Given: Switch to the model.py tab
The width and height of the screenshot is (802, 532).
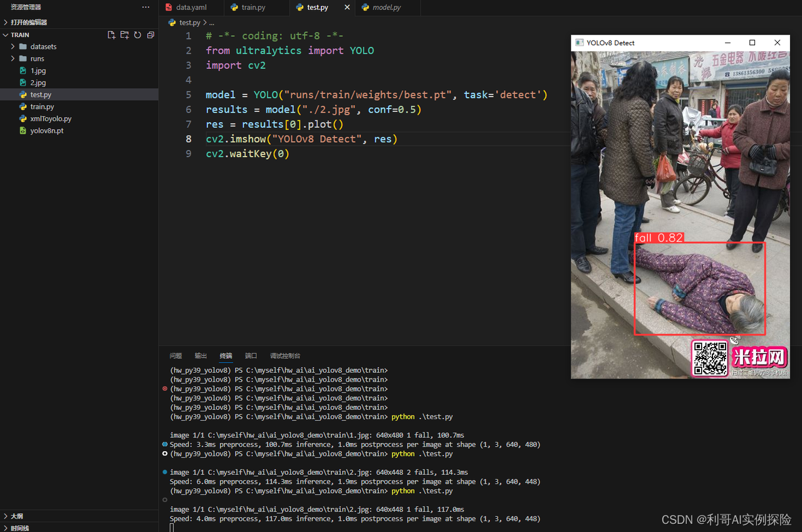Looking at the screenshot, I should point(387,8).
